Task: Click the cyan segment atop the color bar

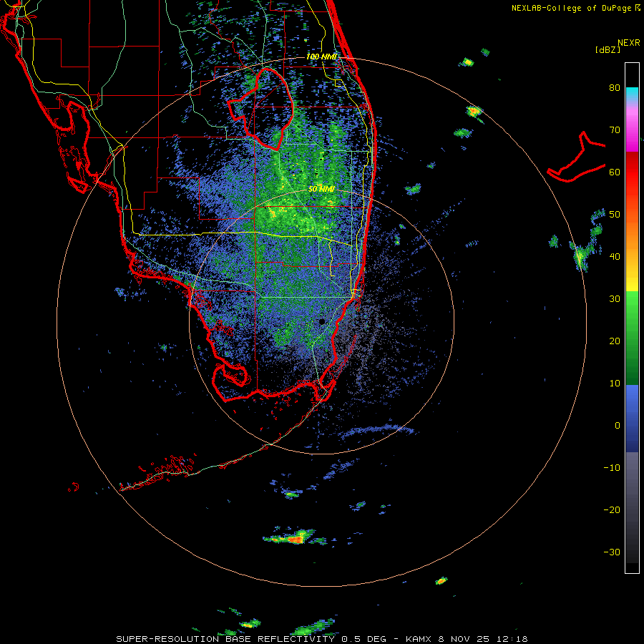Action: pyautogui.click(x=632, y=94)
